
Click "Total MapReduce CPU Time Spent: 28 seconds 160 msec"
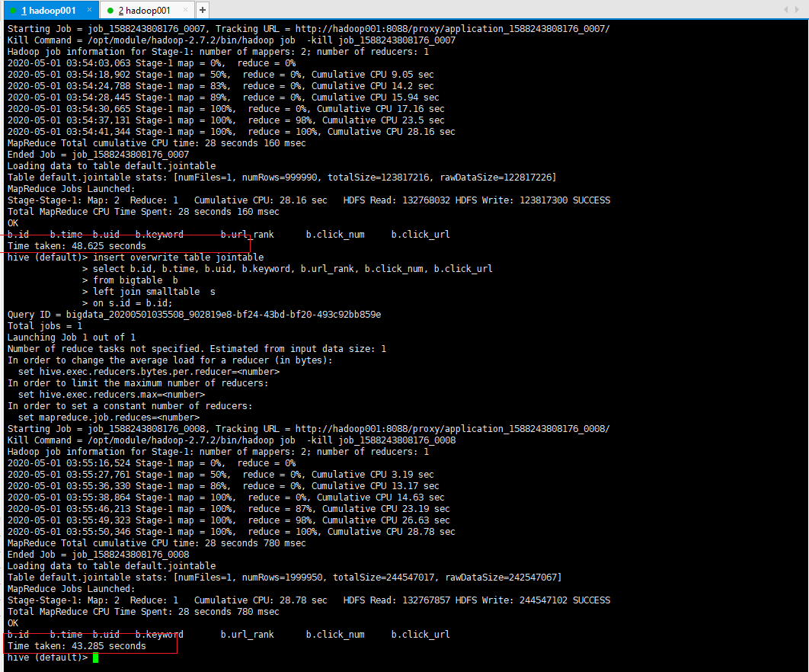click(143, 212)
